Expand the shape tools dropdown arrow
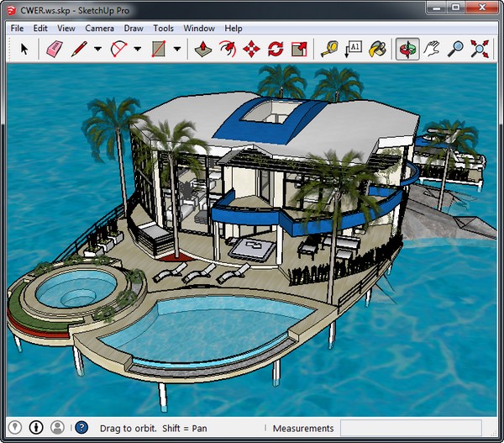Image resolution: width=504 pixels, height=443 pixels. point(177,50)
